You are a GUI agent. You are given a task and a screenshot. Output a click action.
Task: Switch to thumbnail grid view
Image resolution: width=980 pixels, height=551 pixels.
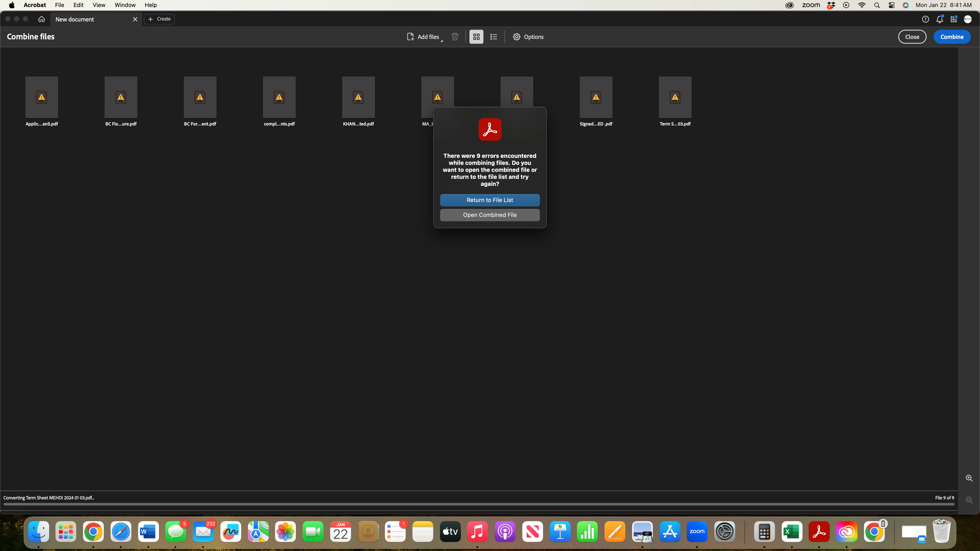point(476,37)
